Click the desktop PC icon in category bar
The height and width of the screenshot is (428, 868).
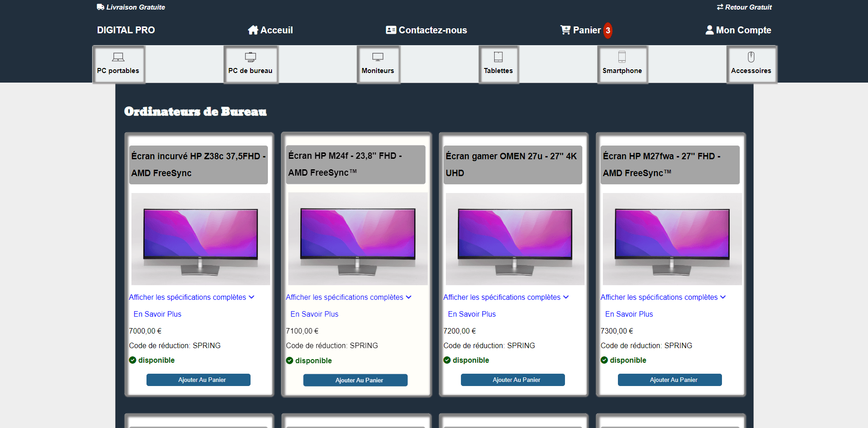click(251, 57)
